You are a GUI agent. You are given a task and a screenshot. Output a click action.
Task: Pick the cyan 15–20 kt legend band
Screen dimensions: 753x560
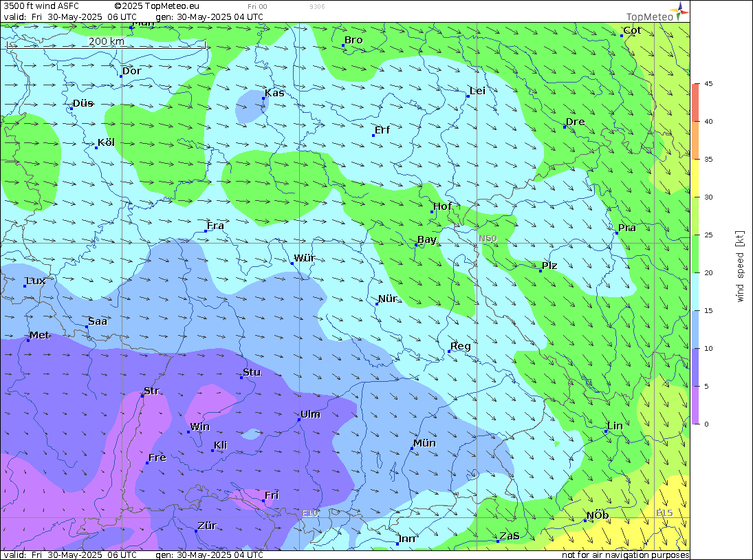(696, 292)
